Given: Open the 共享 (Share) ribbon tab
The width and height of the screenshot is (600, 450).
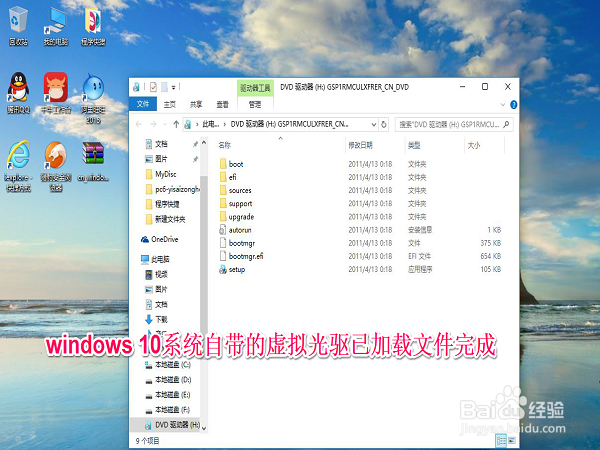Looking at the screenshot, I should click(x=196, y=104).
